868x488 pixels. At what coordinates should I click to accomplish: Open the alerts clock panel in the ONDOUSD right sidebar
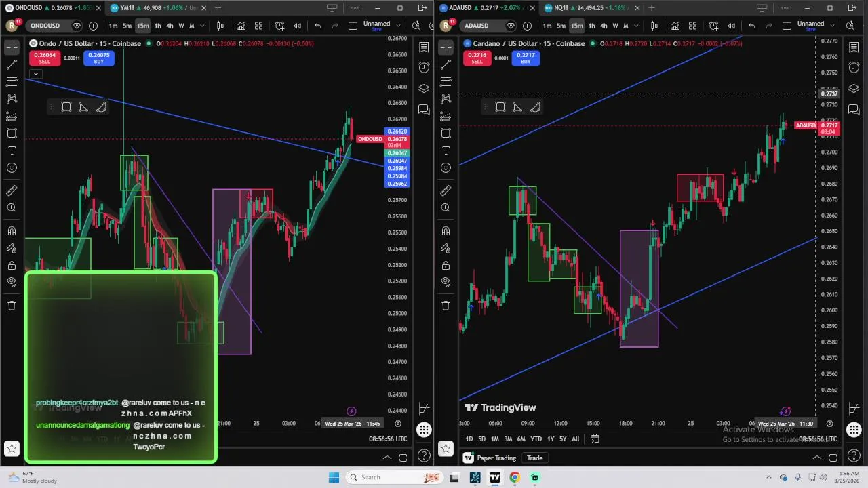click(424, 67)
